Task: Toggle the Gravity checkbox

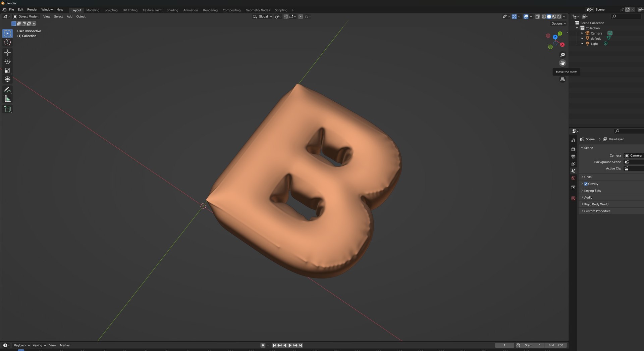Action: coord(586,184)
